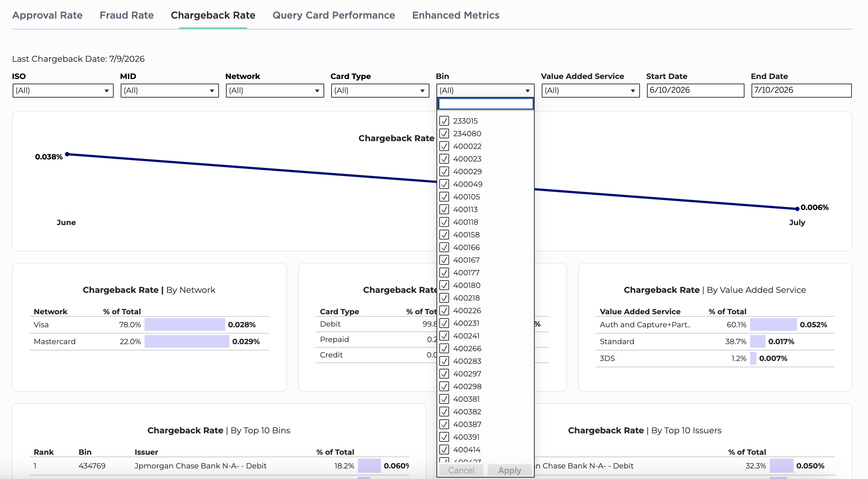Open the Network dropdown arrow

[x=317, y=91]
